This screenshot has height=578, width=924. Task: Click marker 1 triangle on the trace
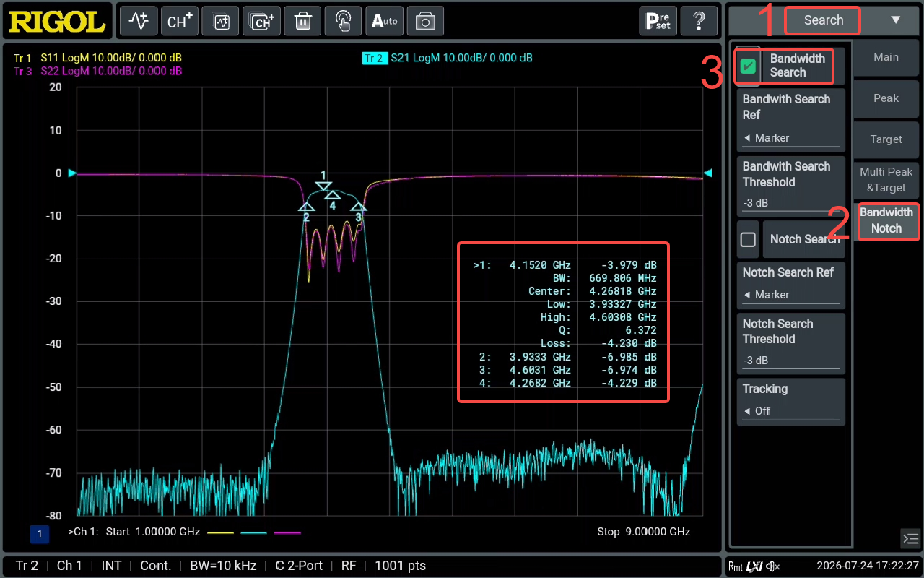(323, 186)
